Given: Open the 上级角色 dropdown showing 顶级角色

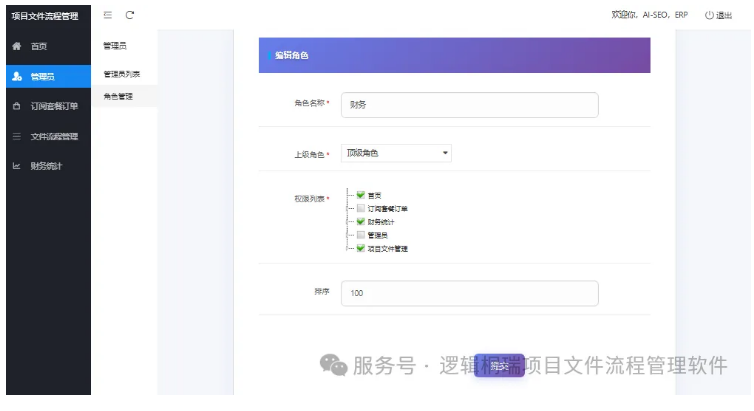Looking at the screenshot, I should click(396, 153).
